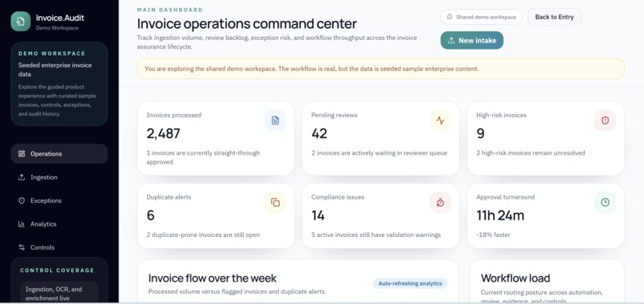Switch to the Analytics view
The width and height of the screenshot is (644, 304).
59,224
